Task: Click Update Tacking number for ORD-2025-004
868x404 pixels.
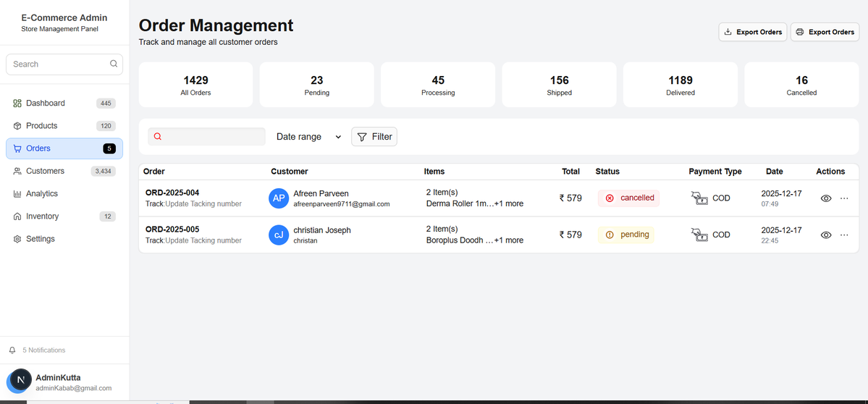Action: [203, 203]
